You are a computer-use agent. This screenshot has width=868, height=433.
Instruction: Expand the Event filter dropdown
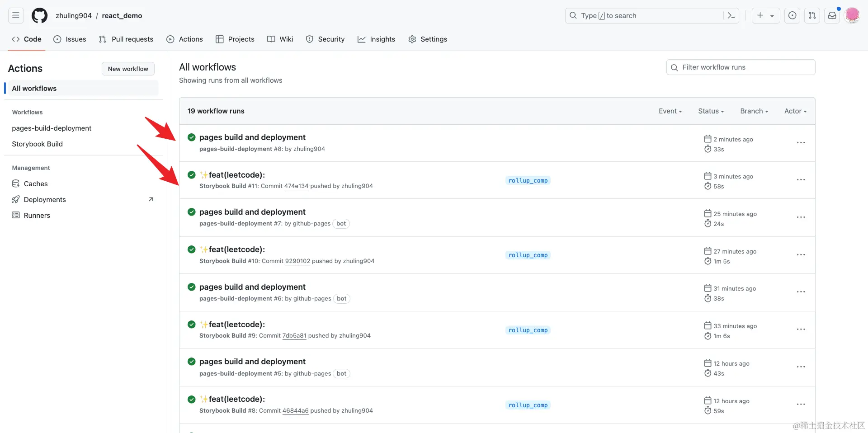click(x=670, y=111)
